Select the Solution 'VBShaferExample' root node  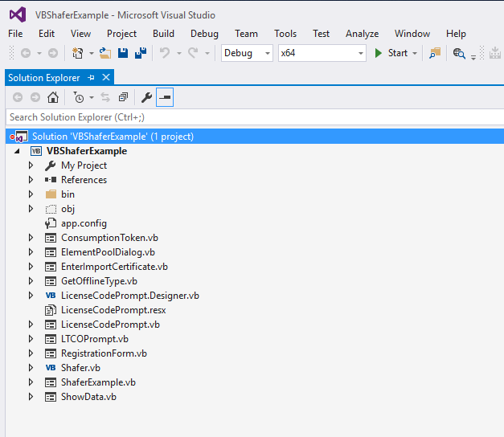tap(255, 137)
